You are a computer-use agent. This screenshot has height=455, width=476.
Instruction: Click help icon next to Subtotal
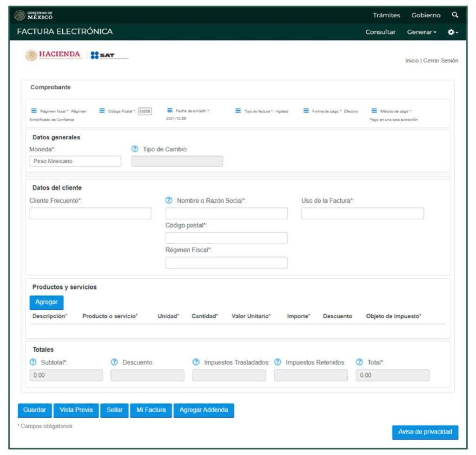(x=33, y=362)
